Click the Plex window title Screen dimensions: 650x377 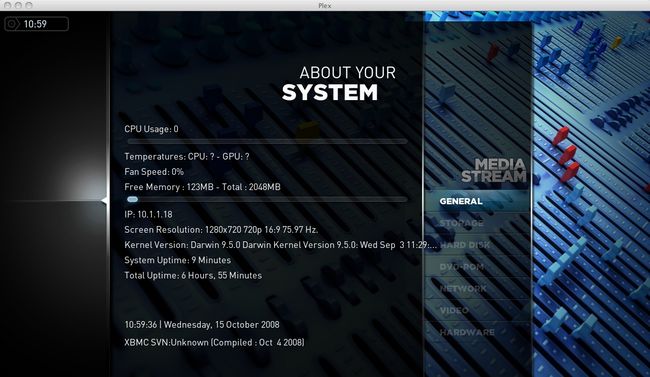click(x=325, y=5)
